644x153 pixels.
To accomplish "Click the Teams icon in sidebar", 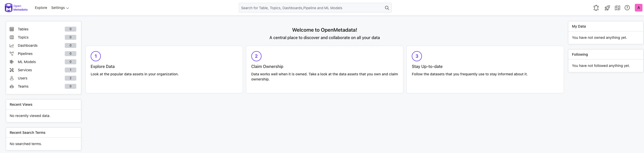I will pyautogui.click(x=12, y=86).
